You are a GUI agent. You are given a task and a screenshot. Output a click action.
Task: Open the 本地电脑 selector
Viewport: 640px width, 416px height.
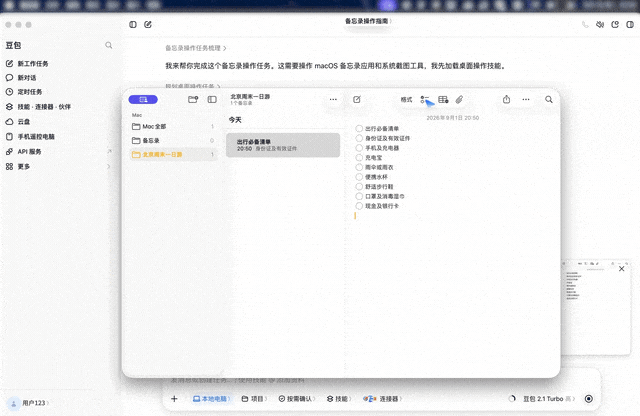pos(211,399)
